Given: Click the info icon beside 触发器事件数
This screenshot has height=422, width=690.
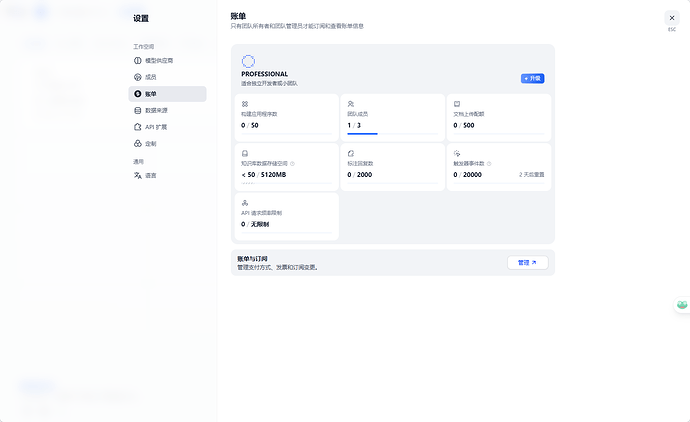Looking at the screenshot, I should point(489,164).
